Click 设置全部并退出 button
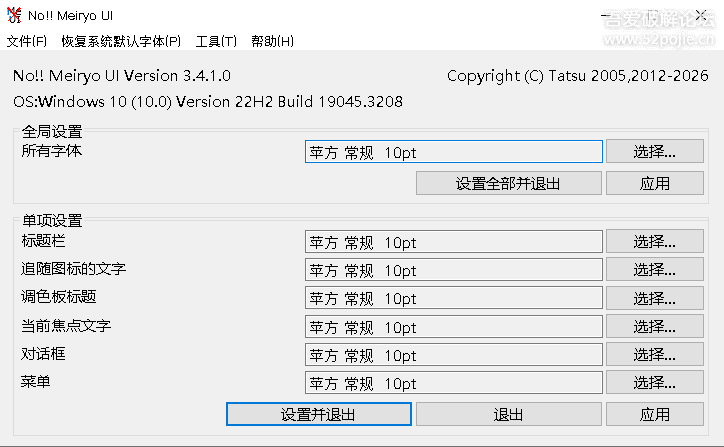This screenshot has width=724, height=447. click(508, 183)
